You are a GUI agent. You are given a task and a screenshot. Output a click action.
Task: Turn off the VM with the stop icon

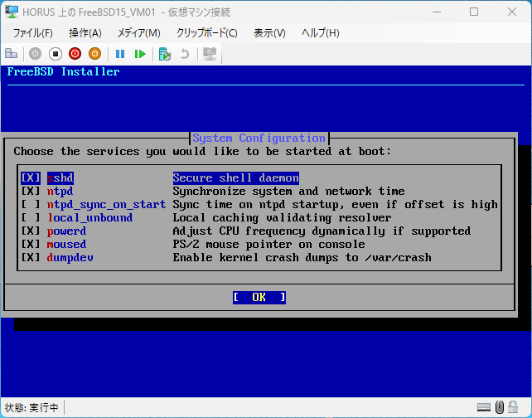(56, 54)
